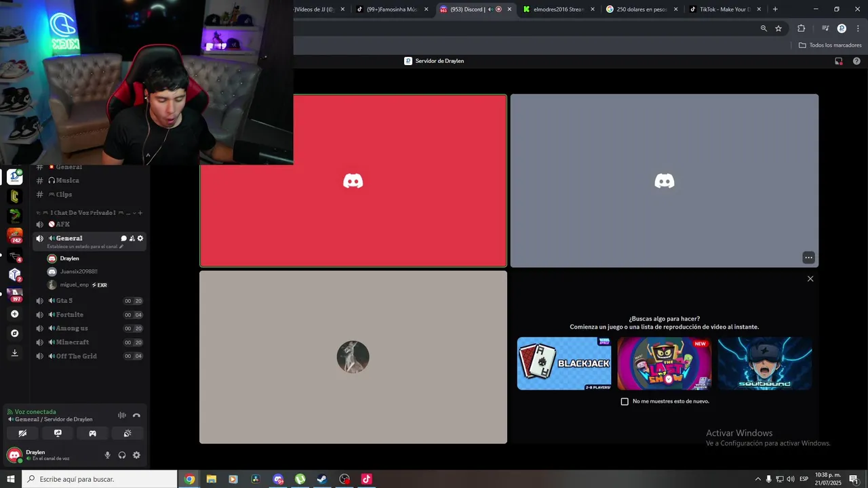Image resolution: width=868 pixels, height=488 pixels.
Task: Open the yellow C server icon
Action: 14,197
